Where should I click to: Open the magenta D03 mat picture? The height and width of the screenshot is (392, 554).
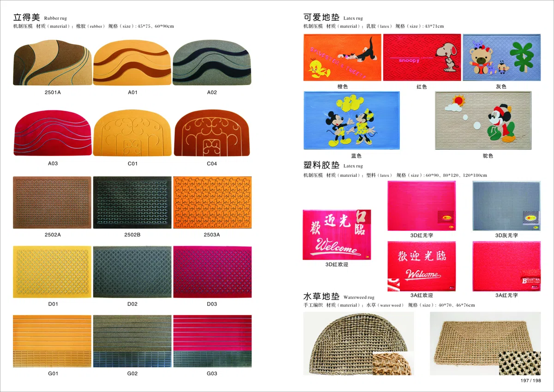pos(212,272)
